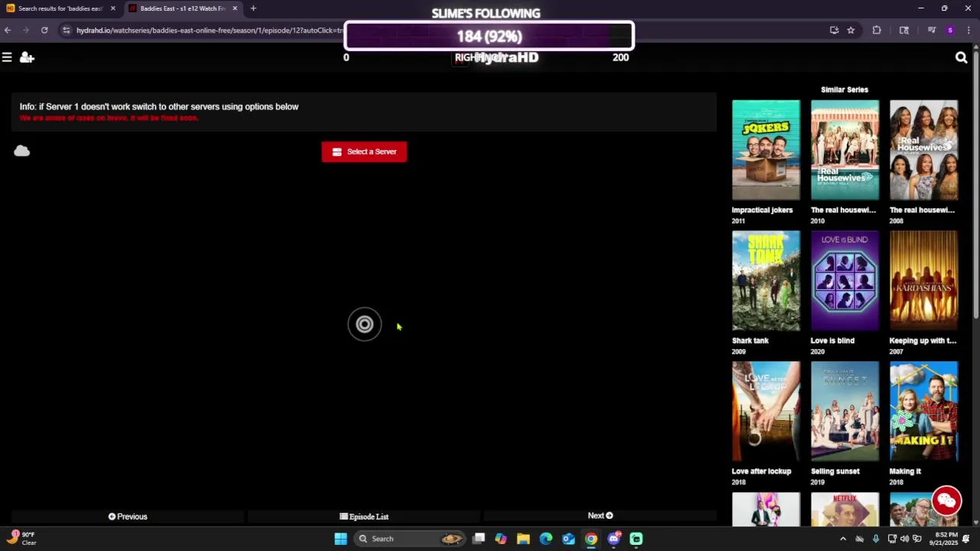
Task: Open the Chrome extensions puzzle icon
Action: [x=877, y=30]
